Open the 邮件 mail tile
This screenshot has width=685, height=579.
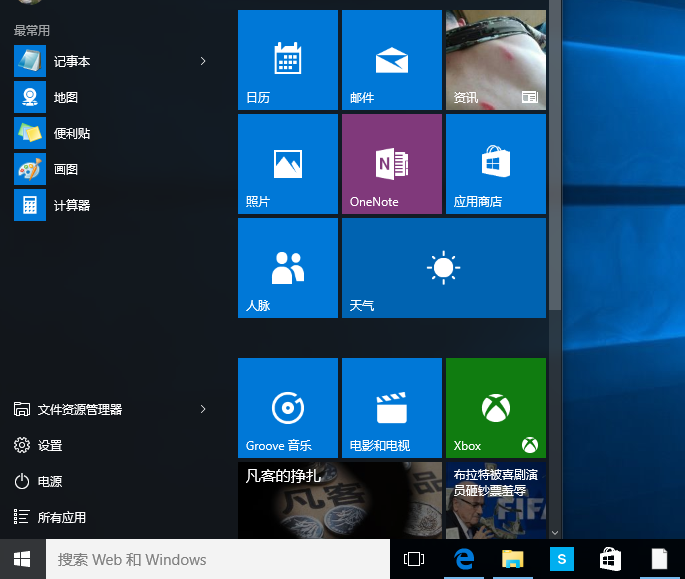click(x=392, y=60)
